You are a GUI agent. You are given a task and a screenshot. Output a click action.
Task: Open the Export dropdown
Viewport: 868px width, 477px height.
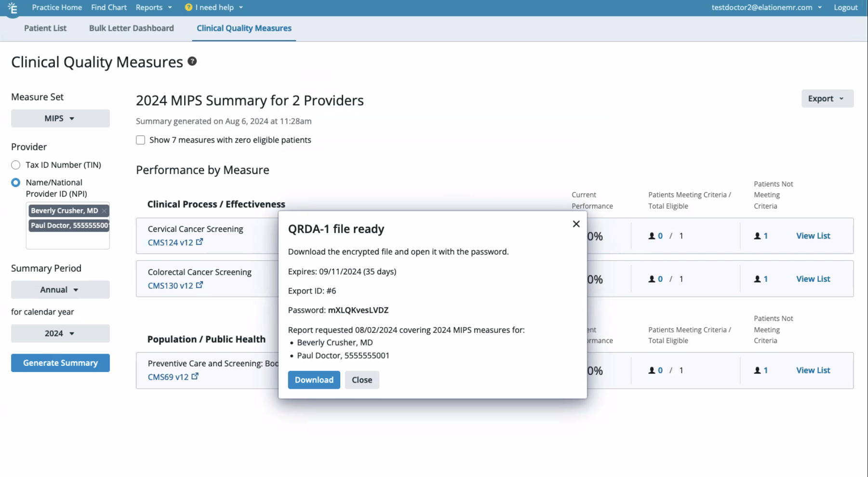pyautogui.click(x=827, y=98)
